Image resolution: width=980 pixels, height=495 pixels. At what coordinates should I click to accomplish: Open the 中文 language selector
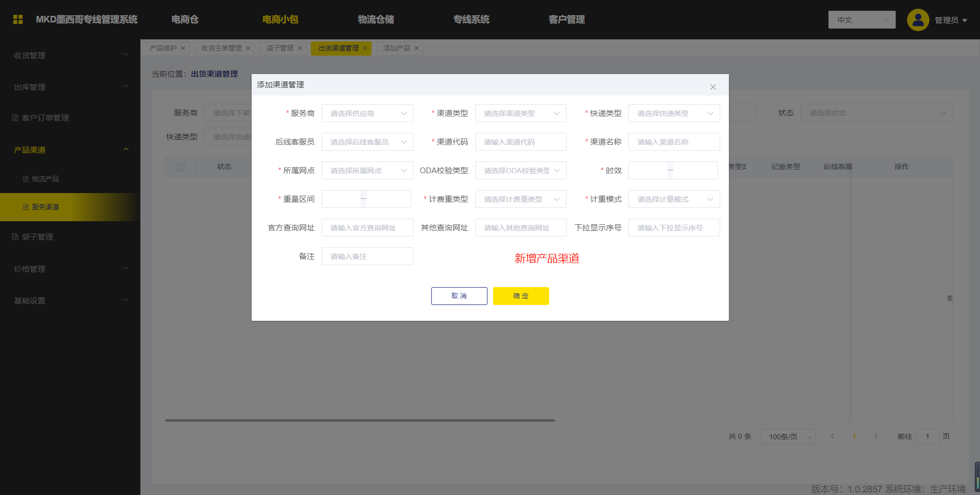[x=862, y=20]
